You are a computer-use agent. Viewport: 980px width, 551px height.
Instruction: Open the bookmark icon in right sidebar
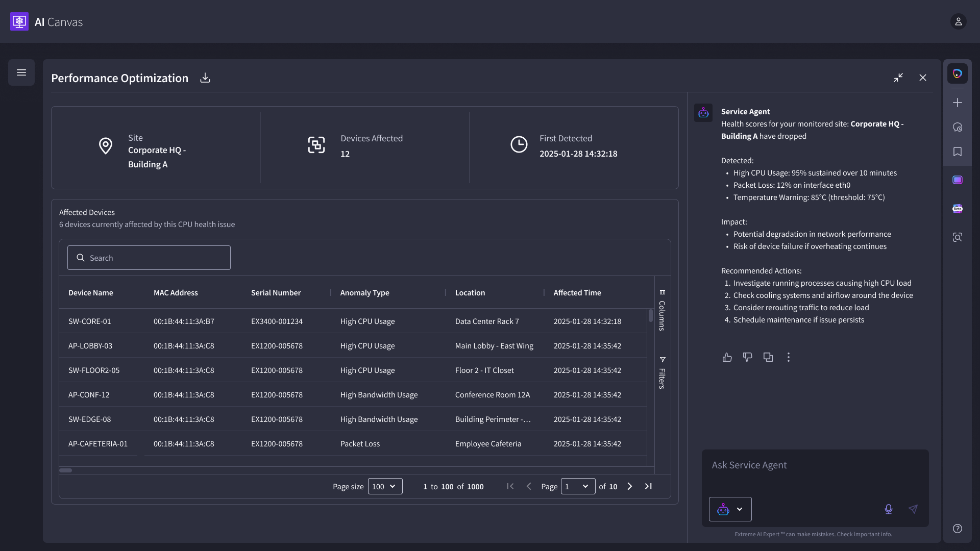pos(958,152)
